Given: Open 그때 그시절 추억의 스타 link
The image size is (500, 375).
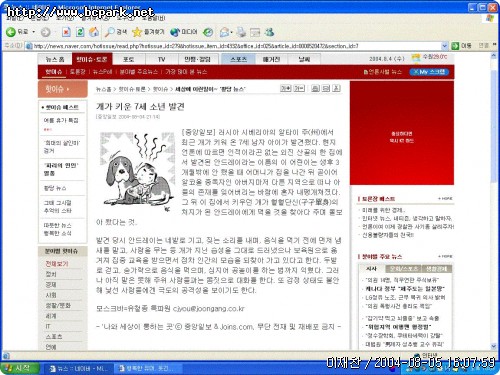Looking at the screenshot, I should click(x=58, y=207).
